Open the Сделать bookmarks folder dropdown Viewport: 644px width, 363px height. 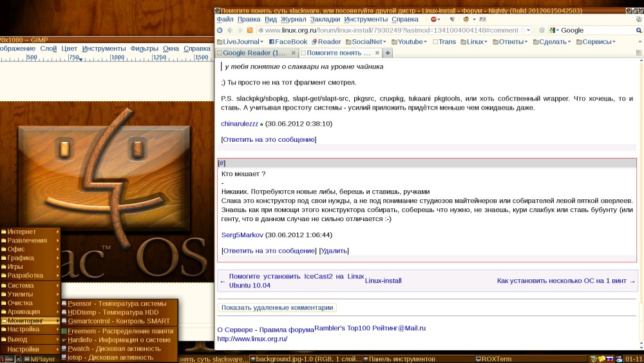(552, 41)
